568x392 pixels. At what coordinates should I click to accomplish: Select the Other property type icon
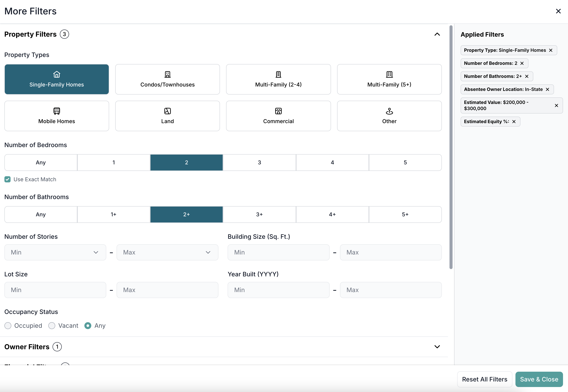click(389, 111)
